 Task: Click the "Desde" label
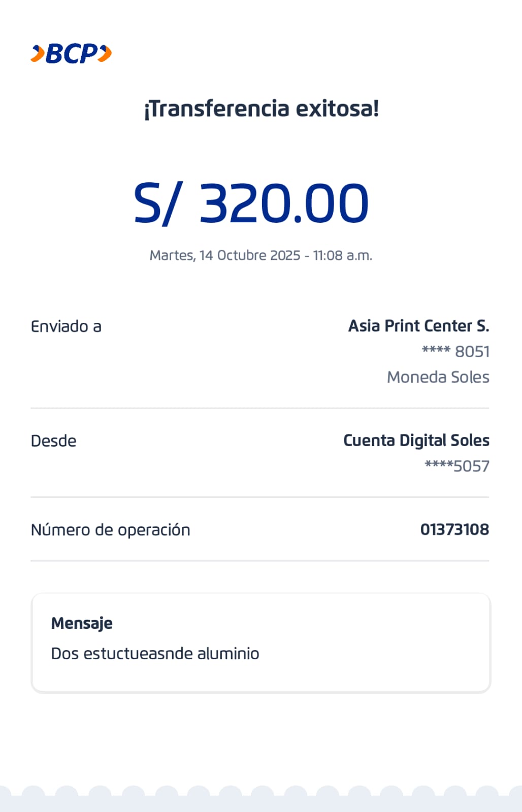pos(53,441)
